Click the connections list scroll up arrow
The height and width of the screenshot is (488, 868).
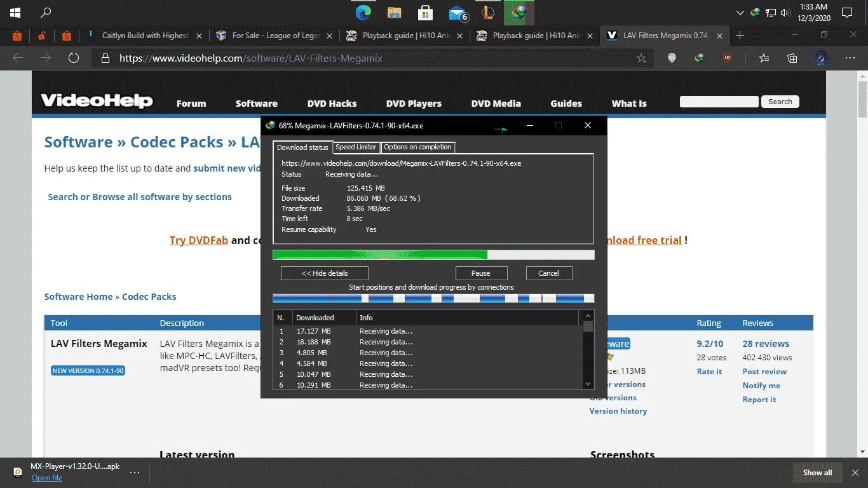click(588, 315)
